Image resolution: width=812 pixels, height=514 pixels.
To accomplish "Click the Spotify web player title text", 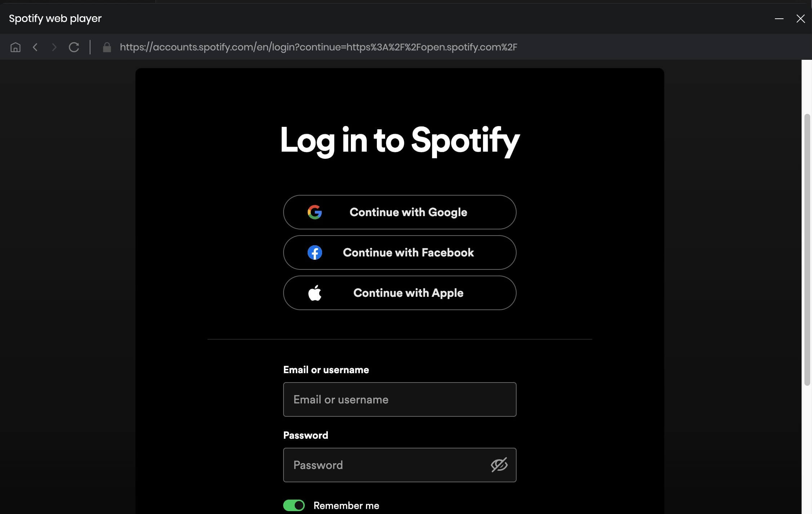I will tap(55, 19).
